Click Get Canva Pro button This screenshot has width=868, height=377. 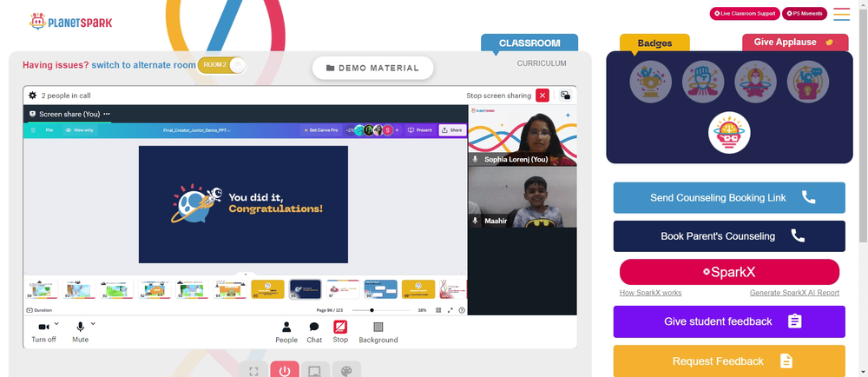tap(320, 130)
